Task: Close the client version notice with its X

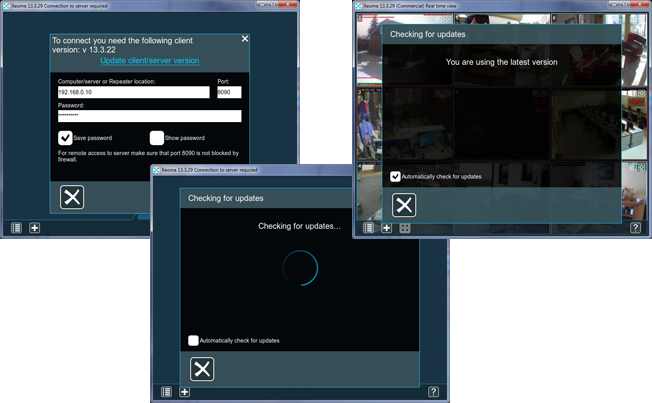Action: [245, 39]
